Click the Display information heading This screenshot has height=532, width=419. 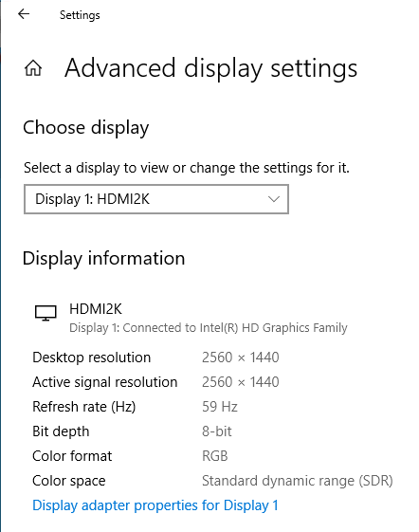tap(104, 259)
